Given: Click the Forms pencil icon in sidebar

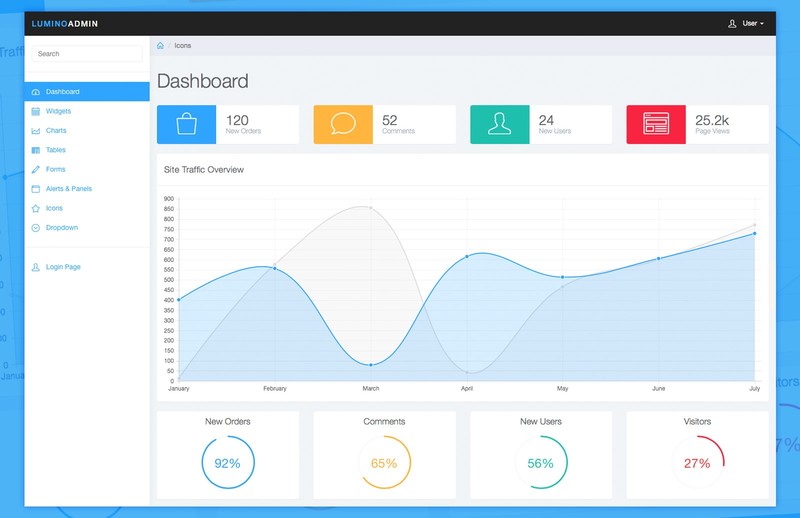Looking at the screenshot, I should point(36,170).
